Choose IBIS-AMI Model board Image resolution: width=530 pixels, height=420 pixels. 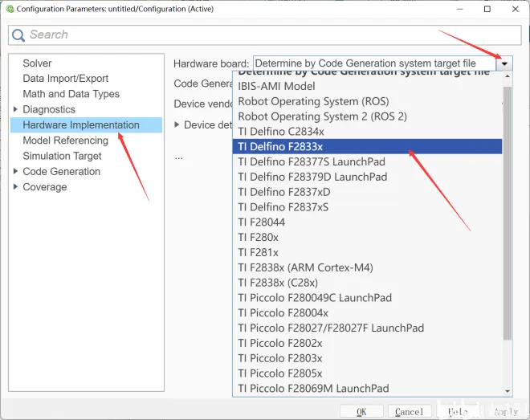point(368,86)
